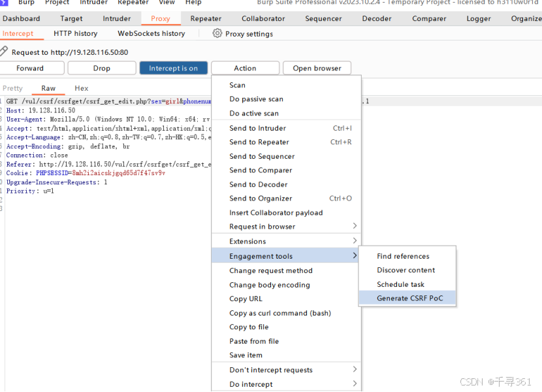The image size is (542, 392).
Task: Select Send to Decoder
Action: [287, 184]
